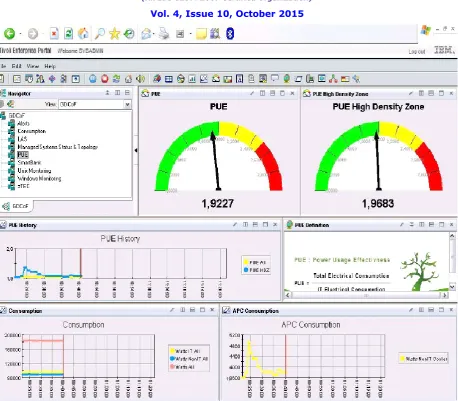Click the yellow PUE All legend swatch
This screenshot has width=458, height=401.
coord(246,262)
